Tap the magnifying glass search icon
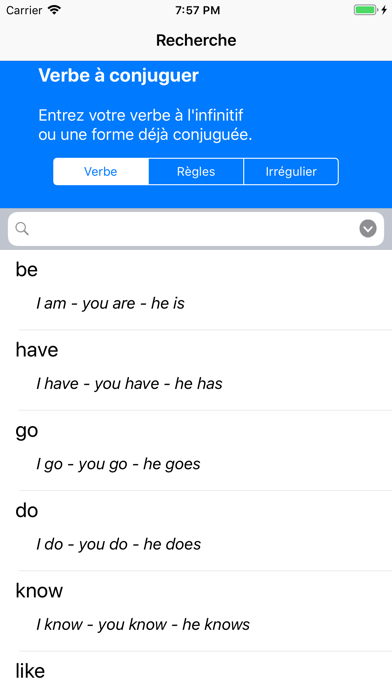This screenshot has width=392, height=696. click(x=22, y=229)
